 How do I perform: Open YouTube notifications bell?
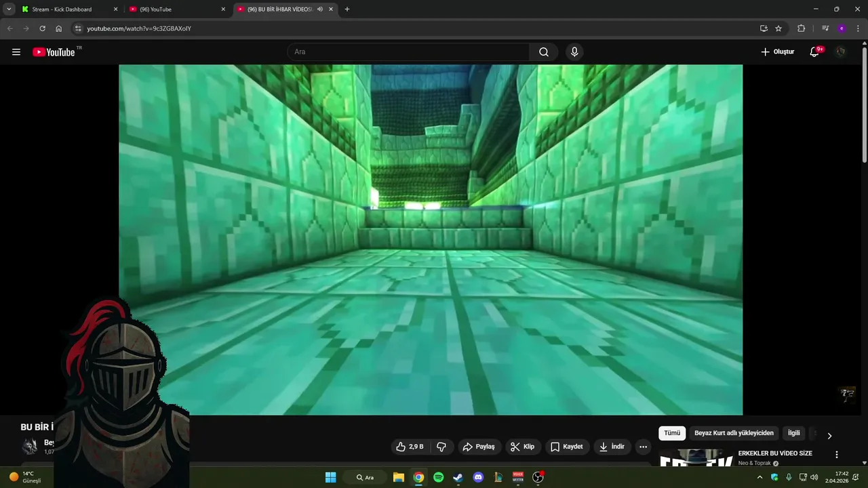point(815,52)
